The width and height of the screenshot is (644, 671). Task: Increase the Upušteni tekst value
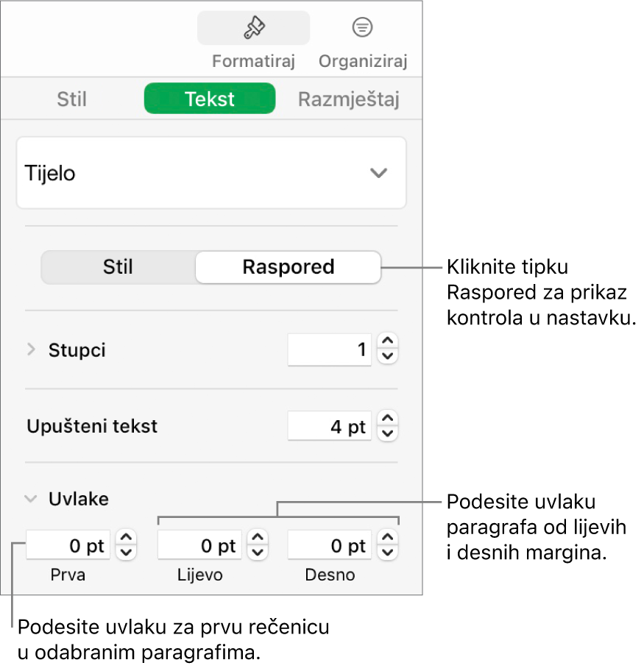click(x=388, y=419)
